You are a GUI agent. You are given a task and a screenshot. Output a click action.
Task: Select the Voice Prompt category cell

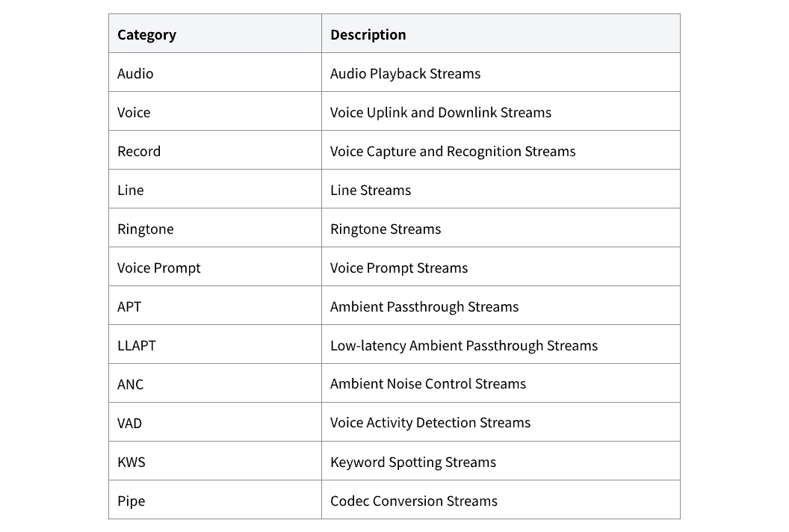coord(215,267)
